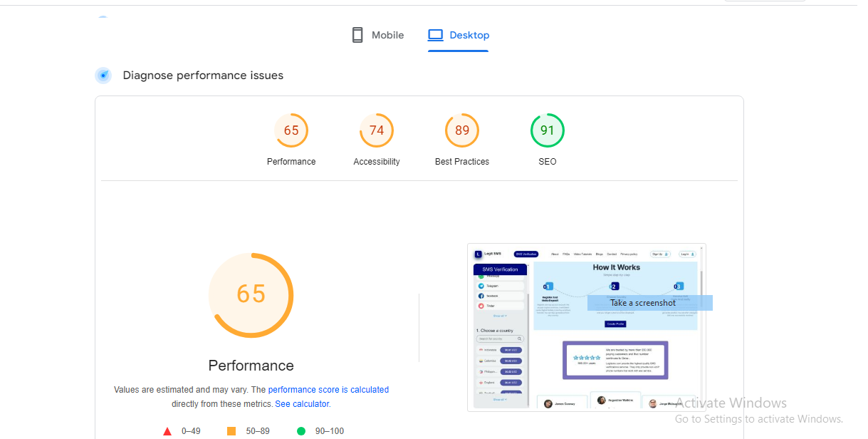Click the blue diagnose performance radar icon
The width and height of the screenshot is (868, 439).
103,76
